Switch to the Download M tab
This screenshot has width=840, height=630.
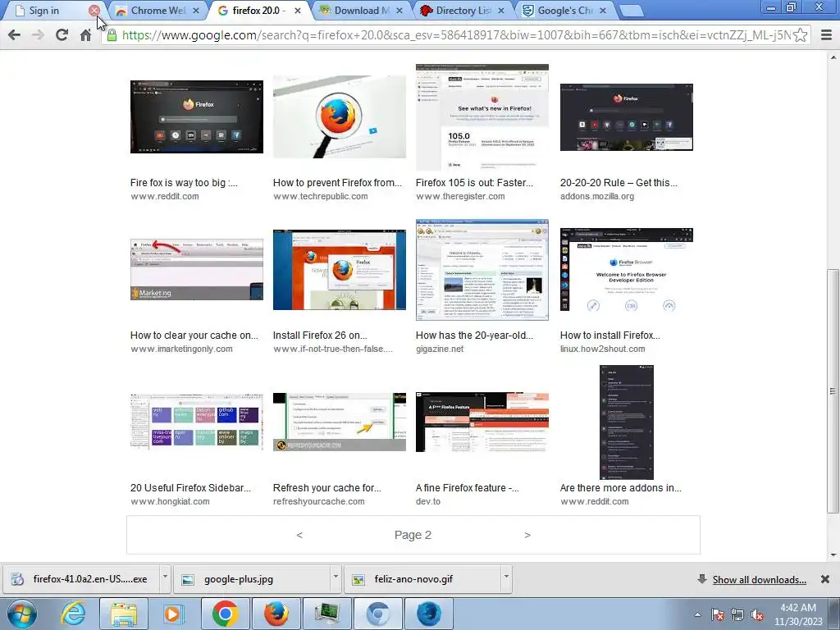tap(362, 10)
